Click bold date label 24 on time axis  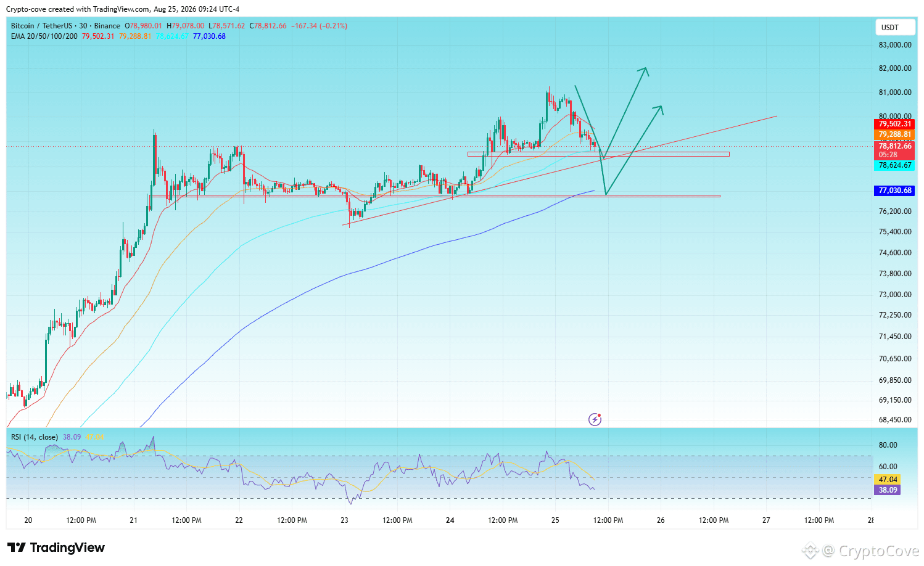point(450,520)
